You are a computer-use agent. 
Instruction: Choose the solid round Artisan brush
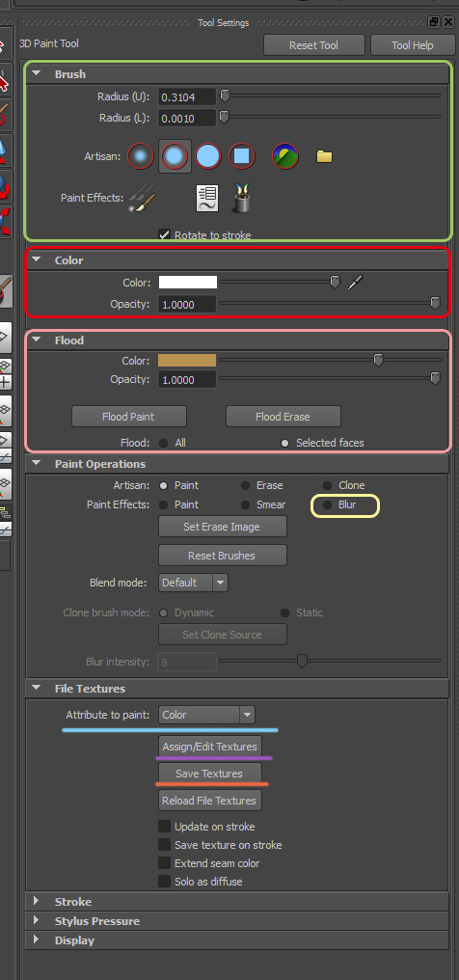208,155
